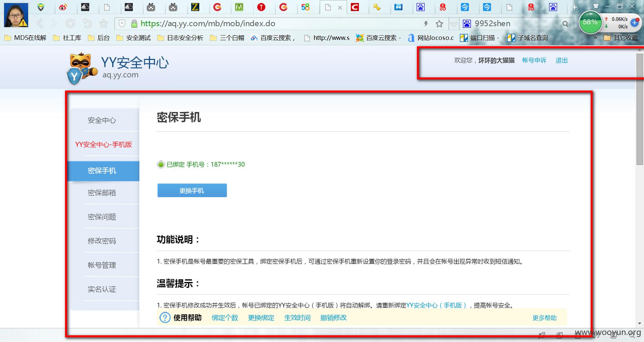Viewport: 644px width, 342px height.
Task: Click the 帐号申诉 link
Action: point(534,60)
